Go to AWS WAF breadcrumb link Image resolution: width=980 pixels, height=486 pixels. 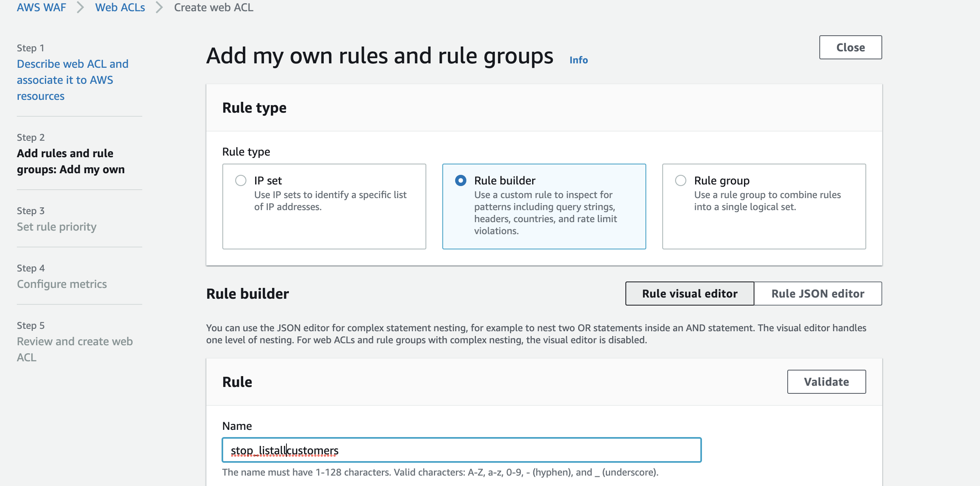coord(41,7)
